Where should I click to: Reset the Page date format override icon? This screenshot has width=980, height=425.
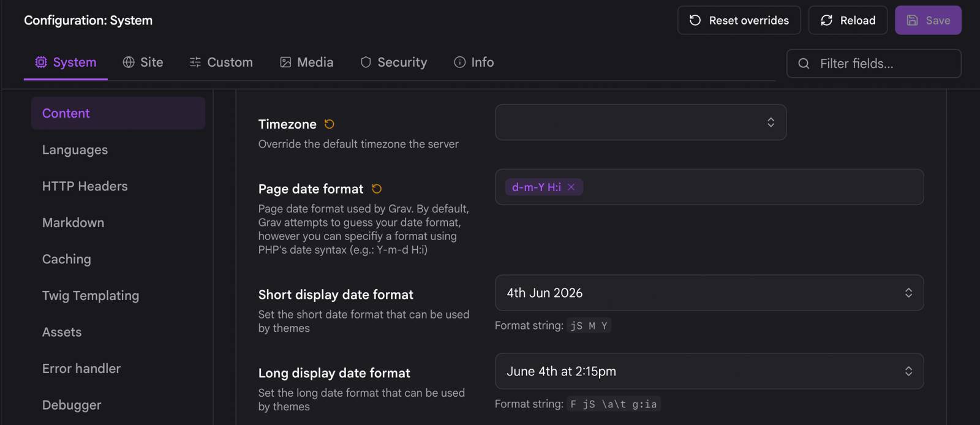coord(377,189)
